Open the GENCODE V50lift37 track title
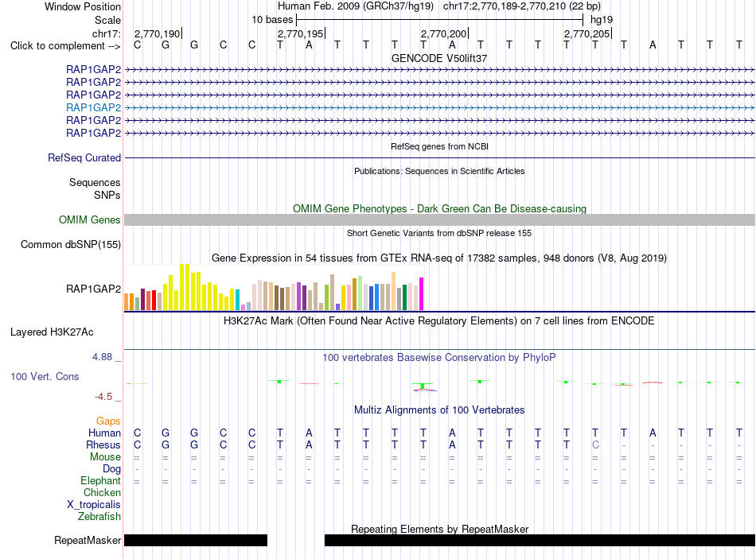 [439, 58]
